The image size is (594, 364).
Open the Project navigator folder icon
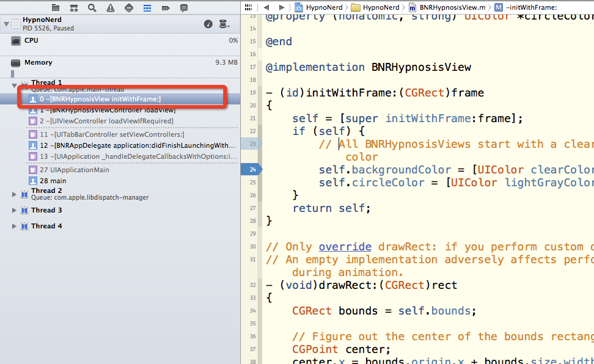(x=56, y=8)
